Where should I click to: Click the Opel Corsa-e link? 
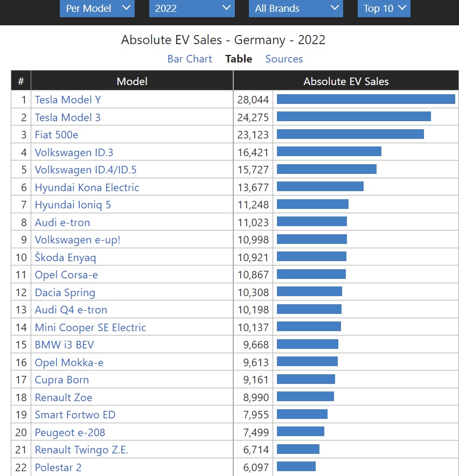(66, 275)
